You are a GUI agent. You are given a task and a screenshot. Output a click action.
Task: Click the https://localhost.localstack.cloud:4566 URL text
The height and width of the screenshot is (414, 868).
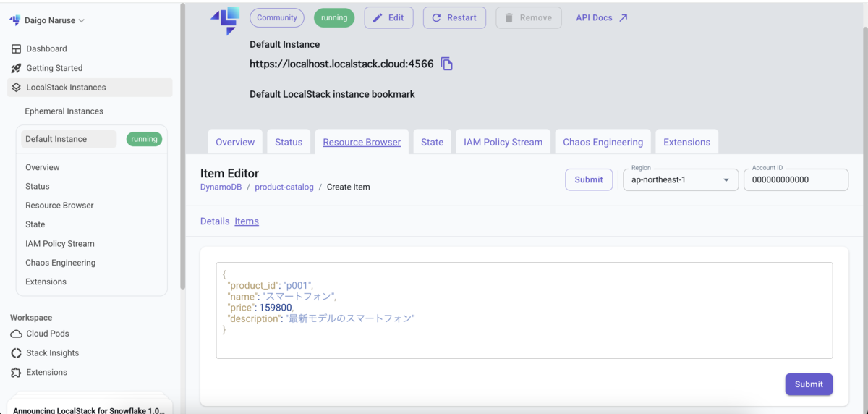341,64
